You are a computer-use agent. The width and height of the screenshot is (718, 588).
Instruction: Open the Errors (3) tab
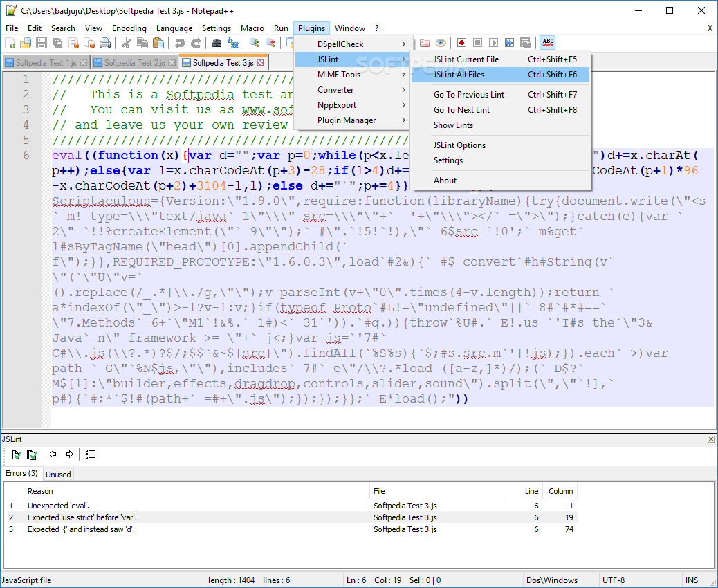coord(21,474)
